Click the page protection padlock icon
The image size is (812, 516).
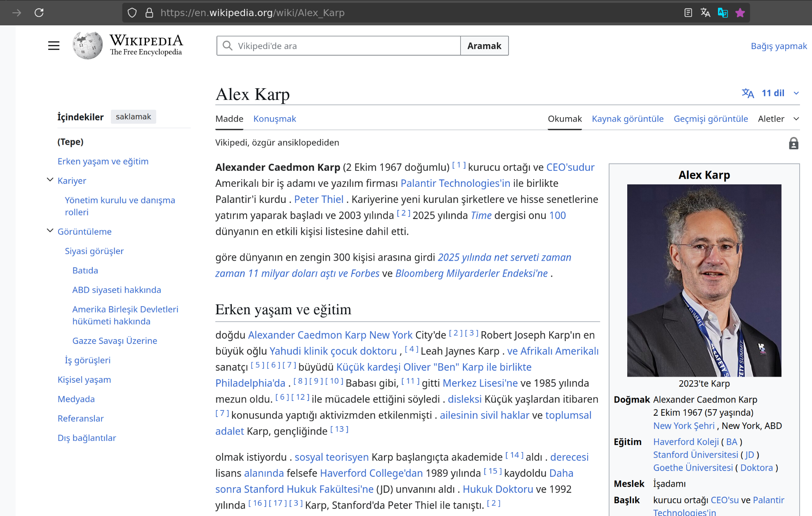point(793,144)
